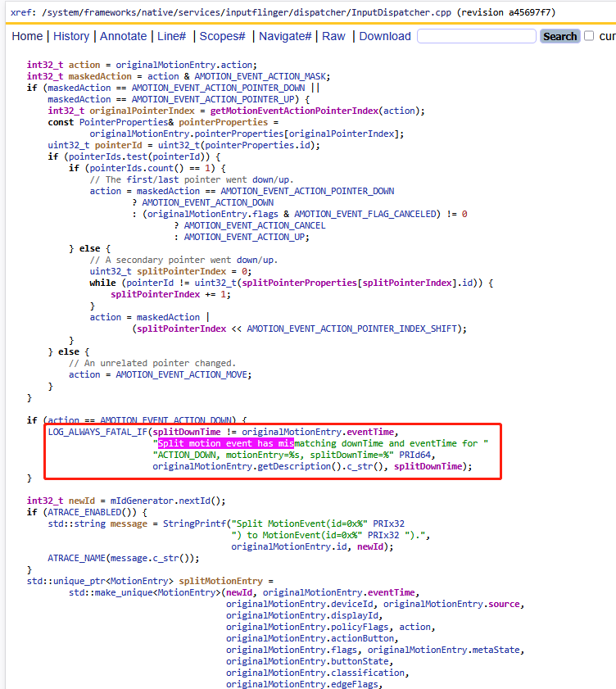Click StringPrintf function reference
This screenshot has width=616, height=689.
click(195, 524)
